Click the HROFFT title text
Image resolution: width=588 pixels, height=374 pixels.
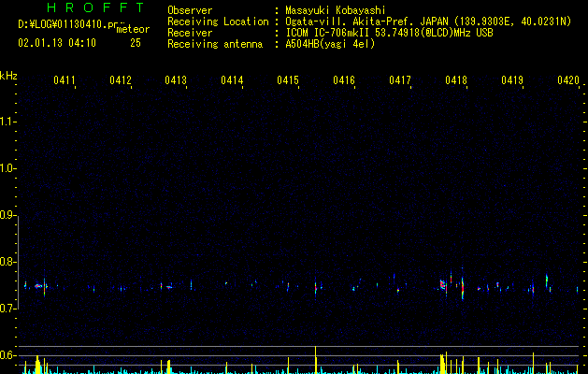pyautogui.click(x=95, y=7)
